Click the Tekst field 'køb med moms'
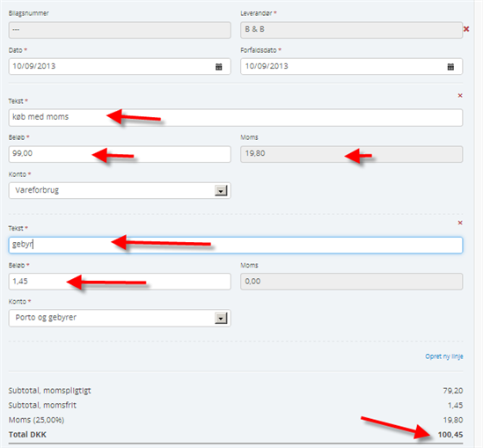Screen dimensions: 483x448 (236, 117)
